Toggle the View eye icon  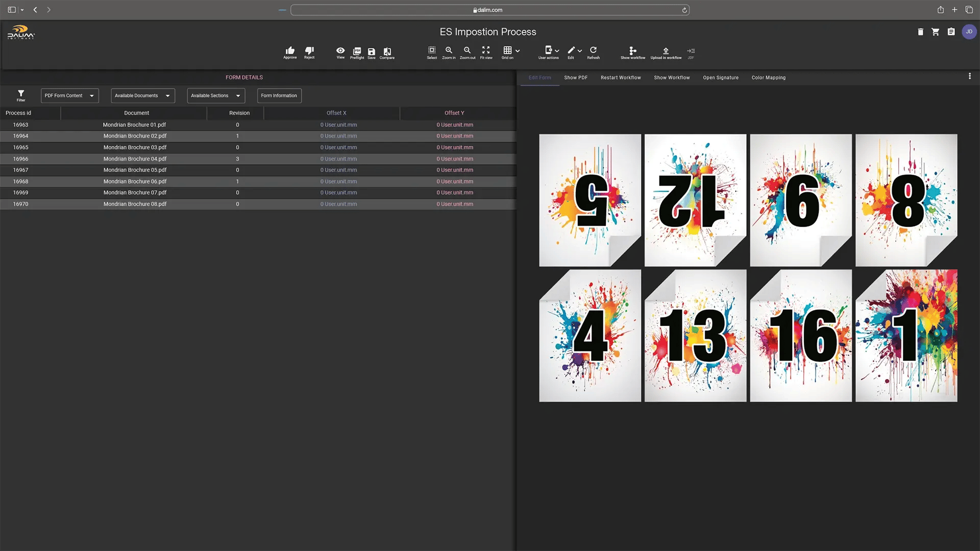tap(340, 51)
